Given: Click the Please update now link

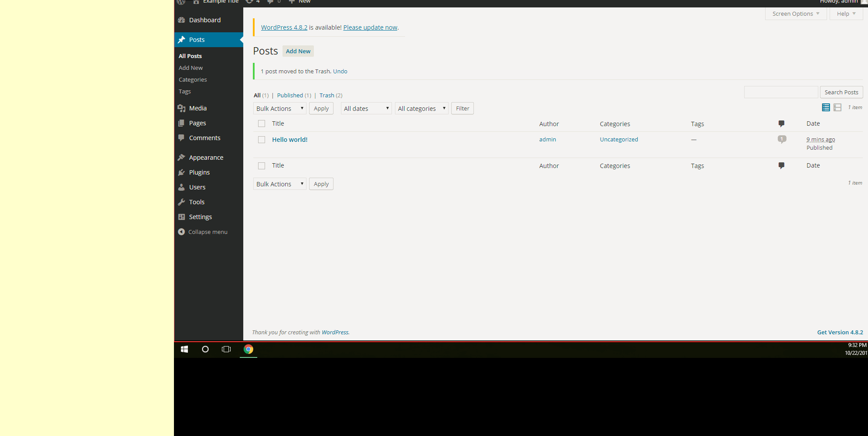Looking at the screenshot, I should 370,27.
